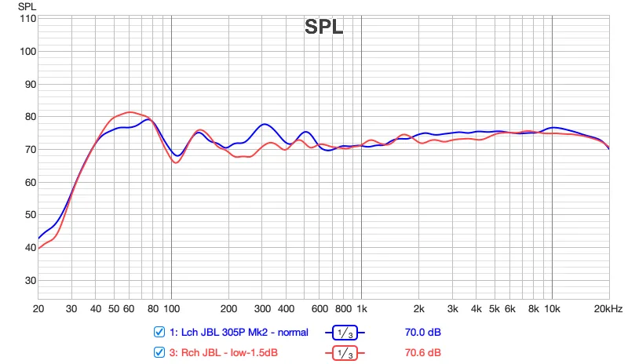Uncheck the Rch JBL low-1.5dB trace checkbox
This screenshot has width=628, height=364.
[159, 352]
